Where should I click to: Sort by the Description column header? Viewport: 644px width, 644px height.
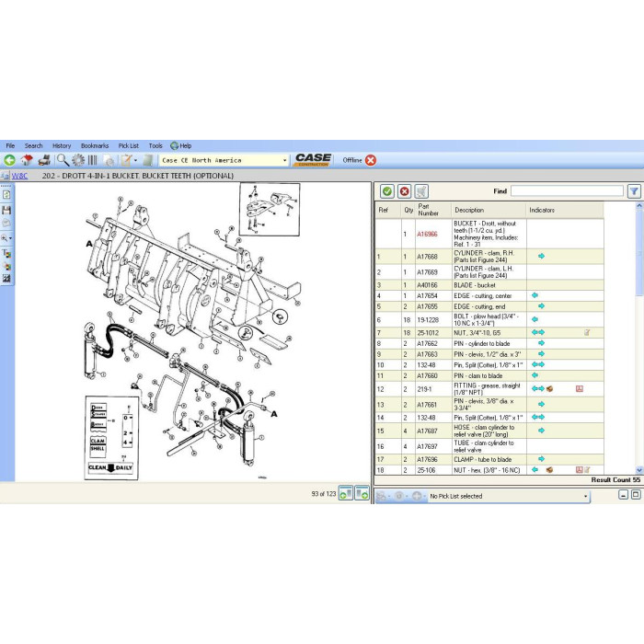tap(489, 210)
